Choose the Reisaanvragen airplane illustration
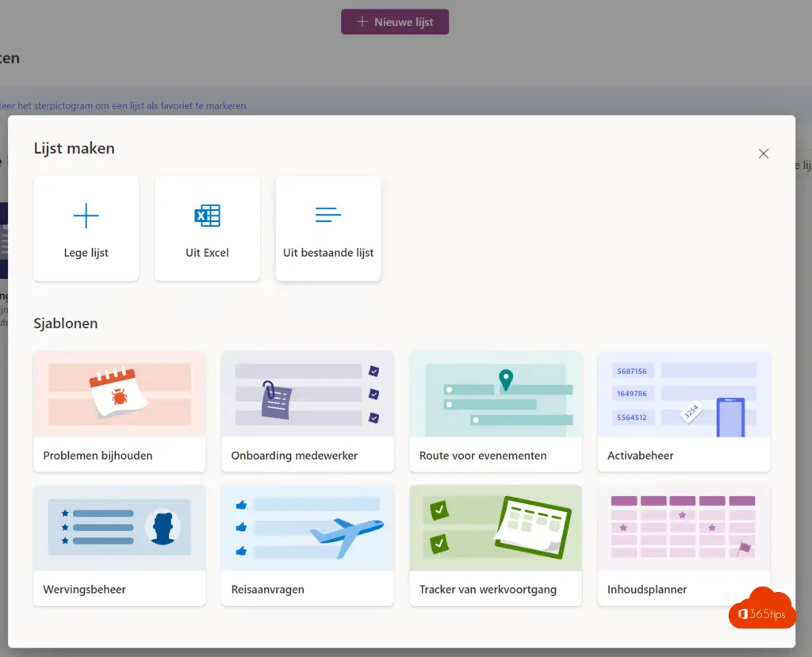Viewport: 812px width, 657px height. point(308,527)
